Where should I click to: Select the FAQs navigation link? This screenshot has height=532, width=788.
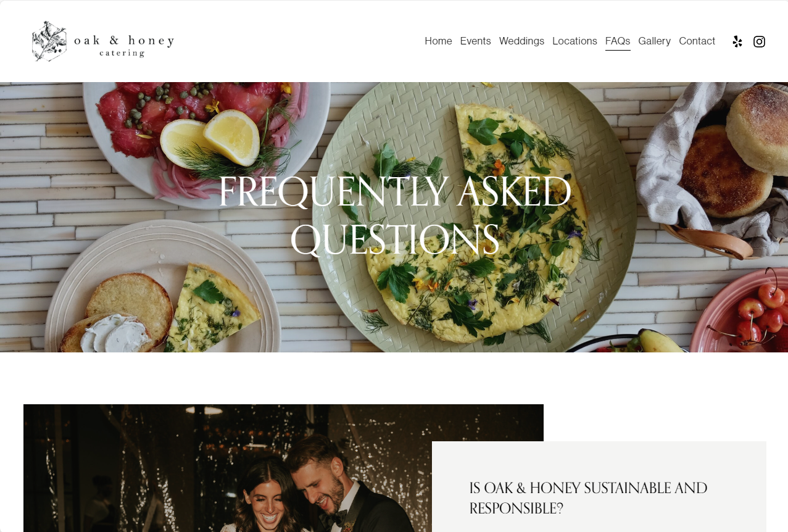point(618,41)
